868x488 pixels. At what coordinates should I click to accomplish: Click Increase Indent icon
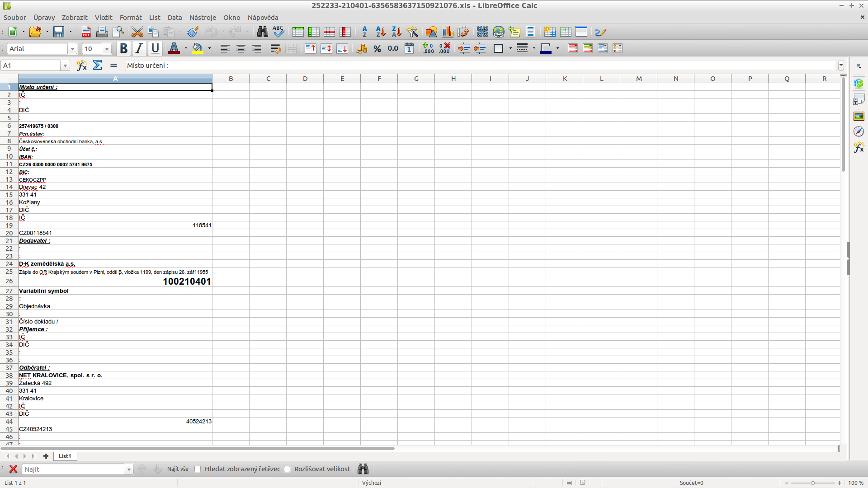coord(464,48)
